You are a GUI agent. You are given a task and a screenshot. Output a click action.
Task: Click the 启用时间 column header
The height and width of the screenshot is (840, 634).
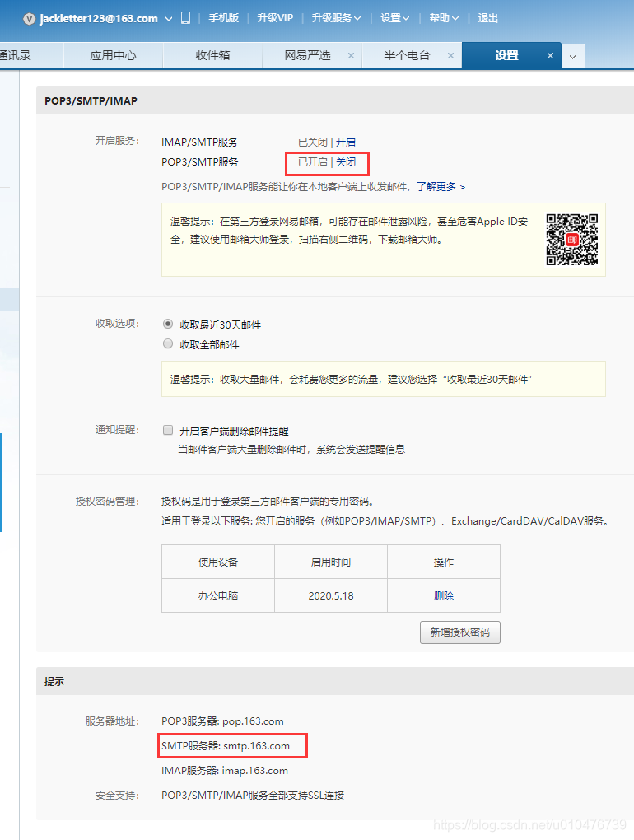331,562
